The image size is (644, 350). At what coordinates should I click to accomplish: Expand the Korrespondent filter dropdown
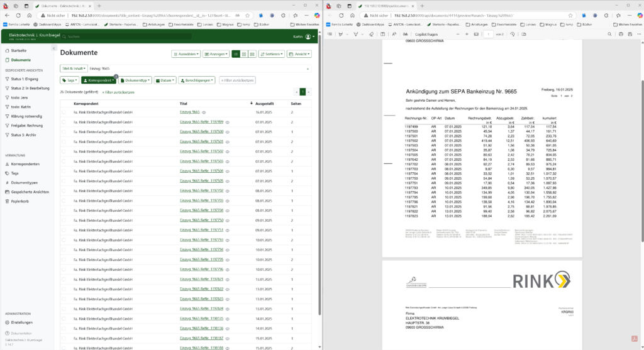99,80
